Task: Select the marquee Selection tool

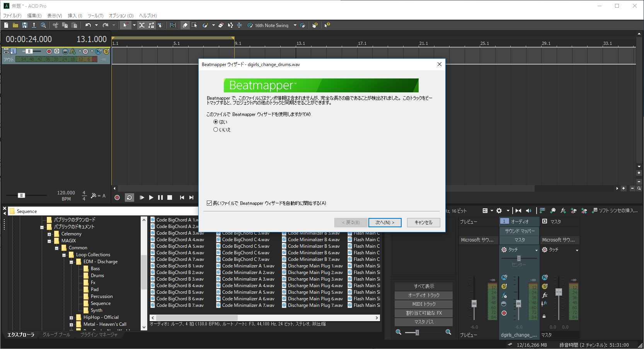Action: click(x=194, y=25)
